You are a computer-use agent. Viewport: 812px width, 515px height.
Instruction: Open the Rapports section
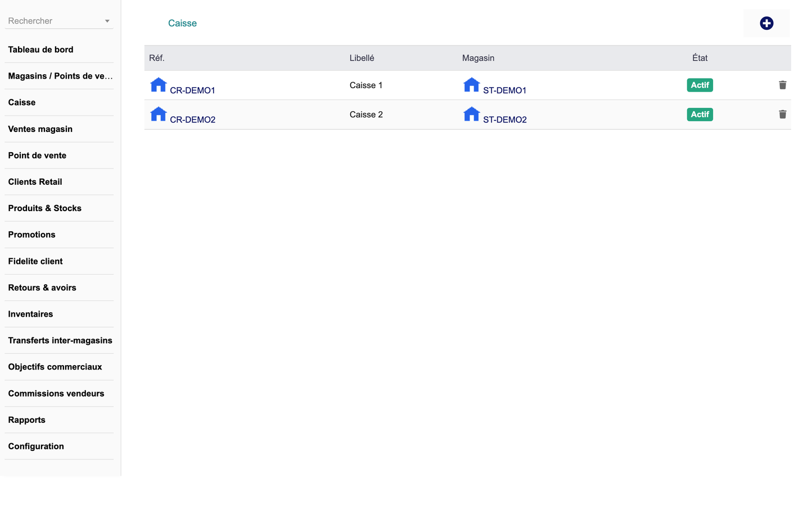(26, 420)
